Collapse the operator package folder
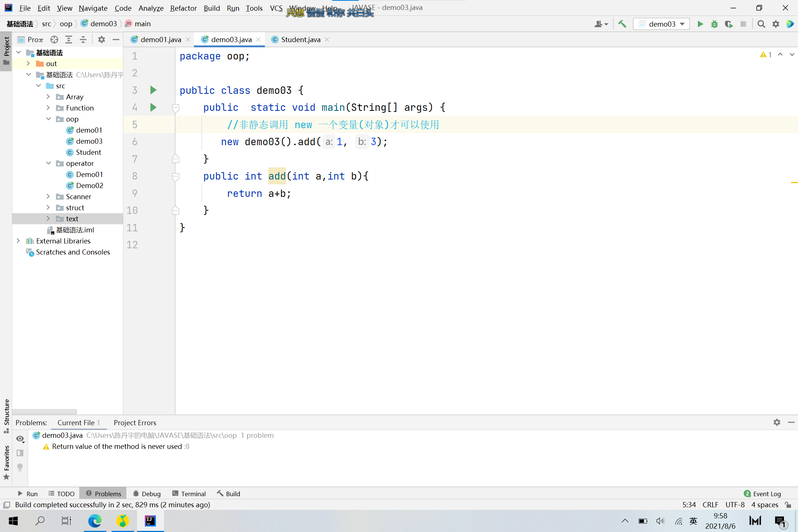 (x=48, y=163)
